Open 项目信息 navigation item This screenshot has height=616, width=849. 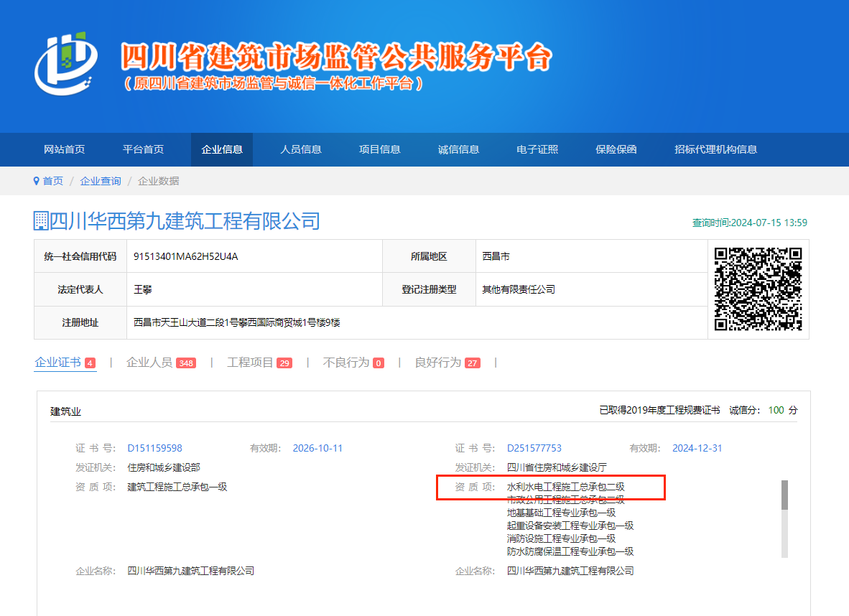(379, 149)
